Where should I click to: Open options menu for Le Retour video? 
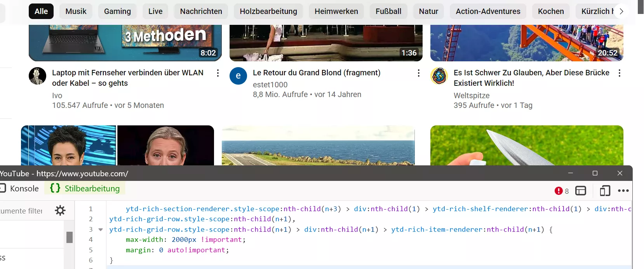click(419, 73)
